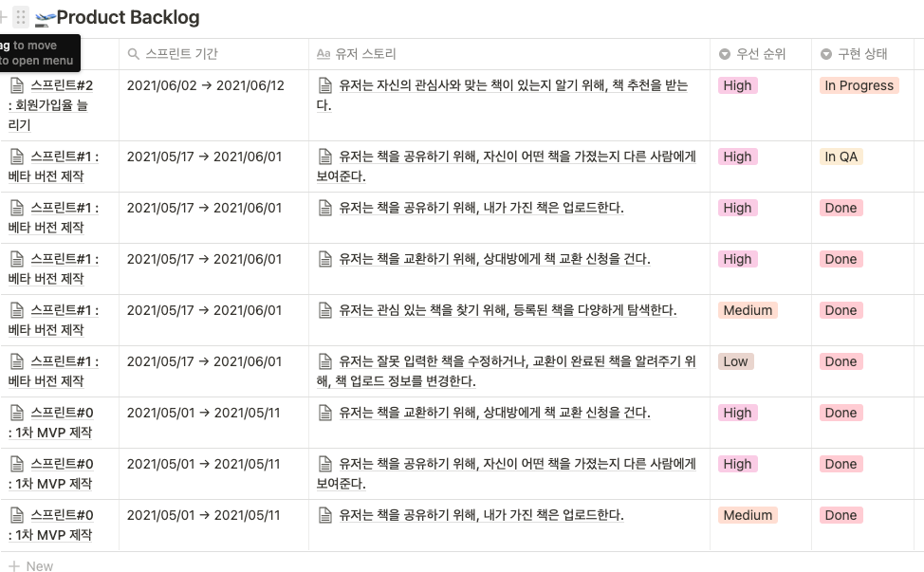
Task: Click the document icon beside the first user story
Action: tap(325, 85)
